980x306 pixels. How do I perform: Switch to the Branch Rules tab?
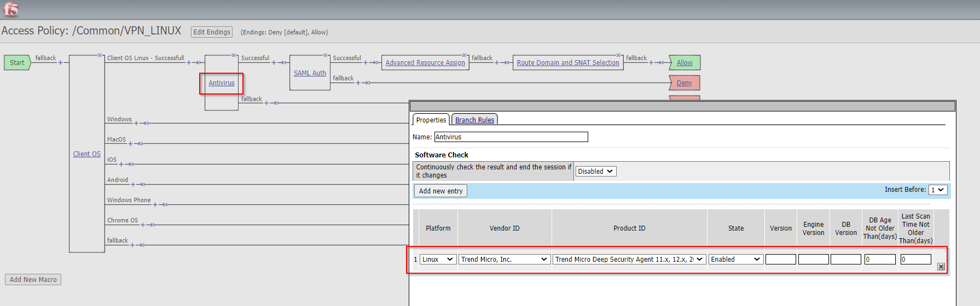[474, 120]
